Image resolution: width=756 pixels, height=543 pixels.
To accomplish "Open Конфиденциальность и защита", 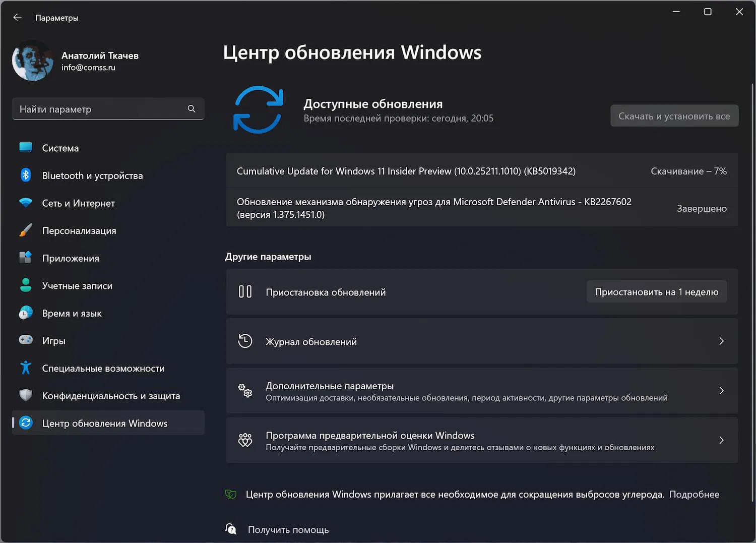I will (x=108, y=395).
